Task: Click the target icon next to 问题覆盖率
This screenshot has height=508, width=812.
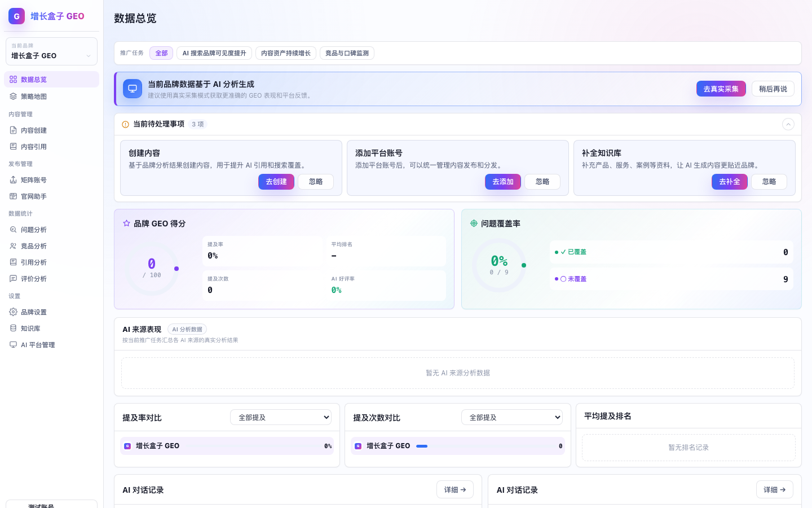Action: 474,224
